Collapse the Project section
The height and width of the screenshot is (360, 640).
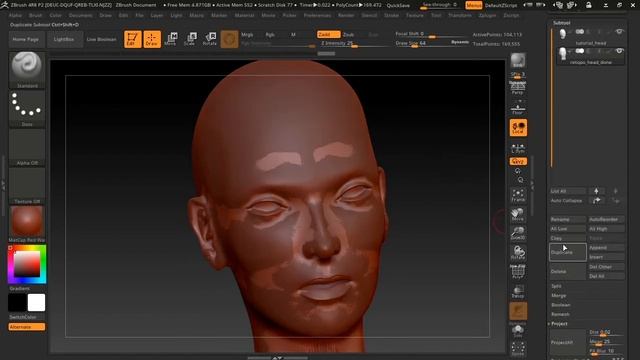point(559,324)
